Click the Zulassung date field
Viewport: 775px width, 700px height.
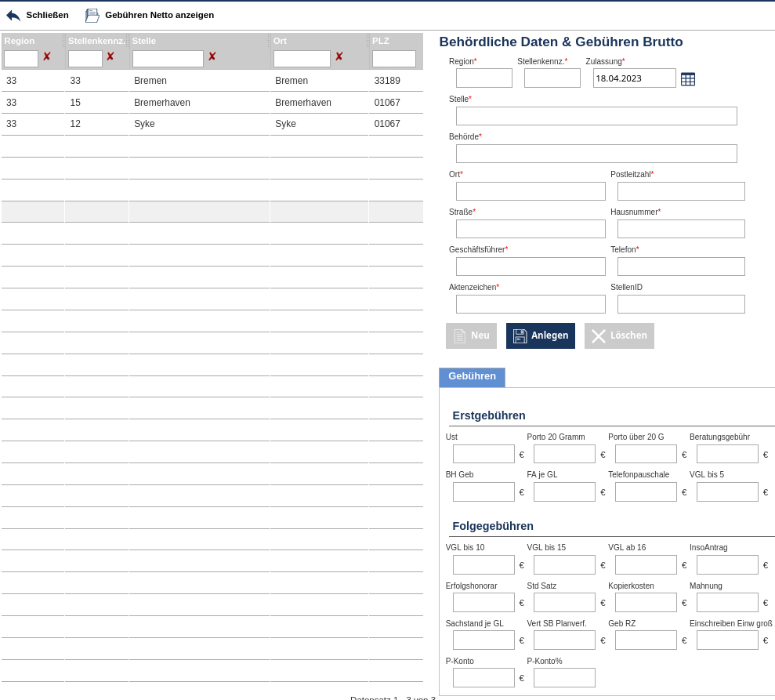point(633,78)
